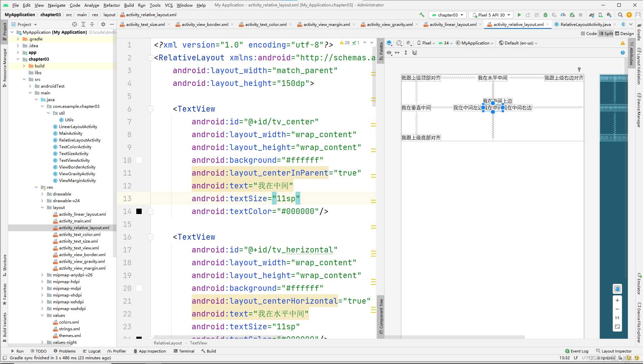Viewport: 643px width, 364px height.
Task: Click the Make Project hammer icon
Action: [422, 15]
